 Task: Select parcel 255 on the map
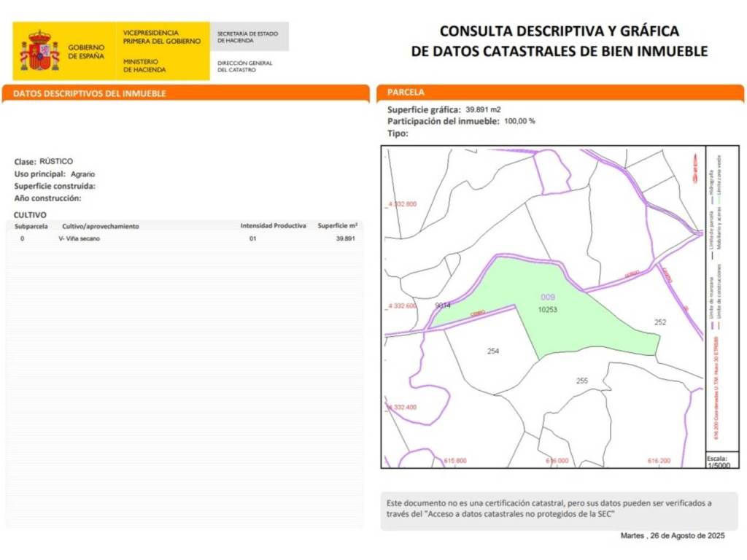tap(581, 381)
